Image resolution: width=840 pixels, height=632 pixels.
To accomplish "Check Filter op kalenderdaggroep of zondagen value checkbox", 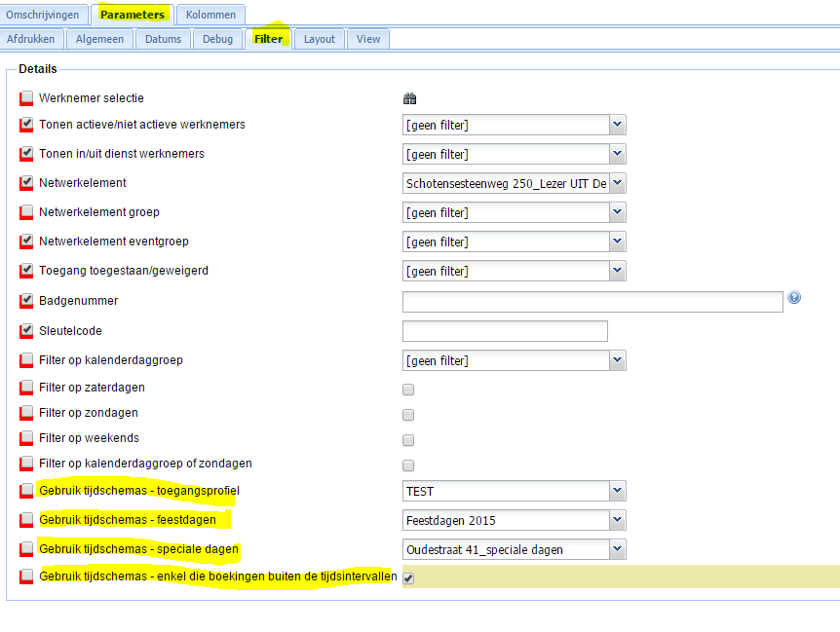I will point(408,465).
